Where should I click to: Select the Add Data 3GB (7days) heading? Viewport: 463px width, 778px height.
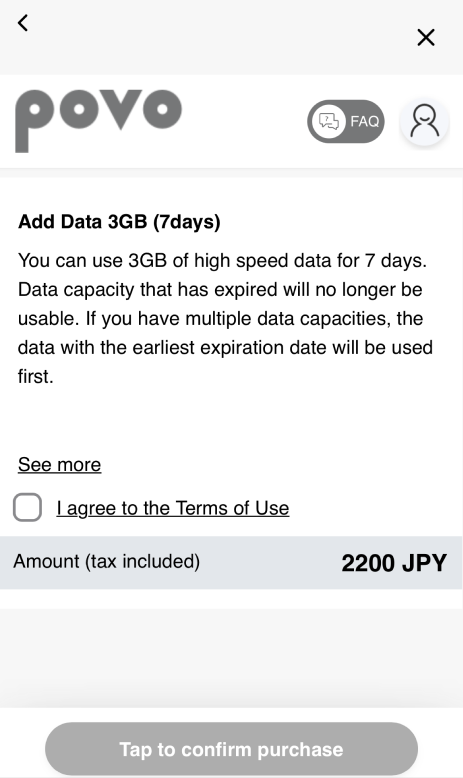coord(119,221)
